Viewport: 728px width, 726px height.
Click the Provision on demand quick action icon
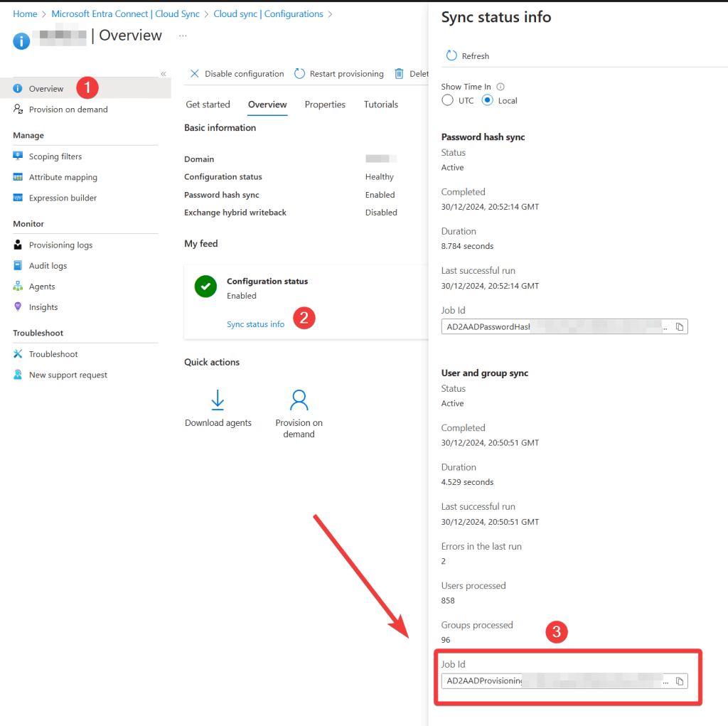(x=299, y=400)
